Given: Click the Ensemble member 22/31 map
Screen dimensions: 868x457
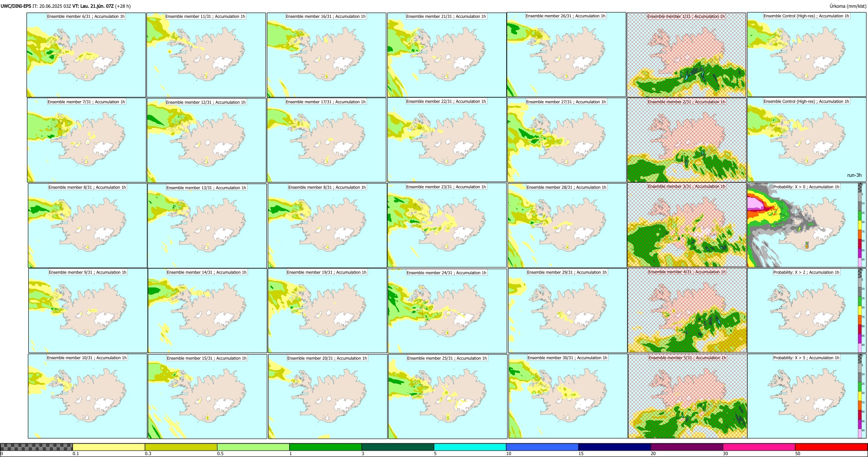Looking at the screenshot, I should click(x=447, y=140).
